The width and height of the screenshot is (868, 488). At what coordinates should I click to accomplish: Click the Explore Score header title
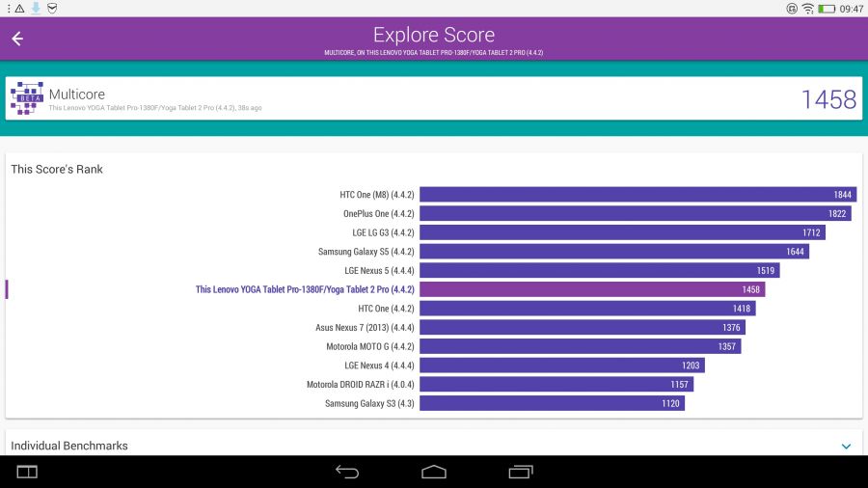click(433, 36)
